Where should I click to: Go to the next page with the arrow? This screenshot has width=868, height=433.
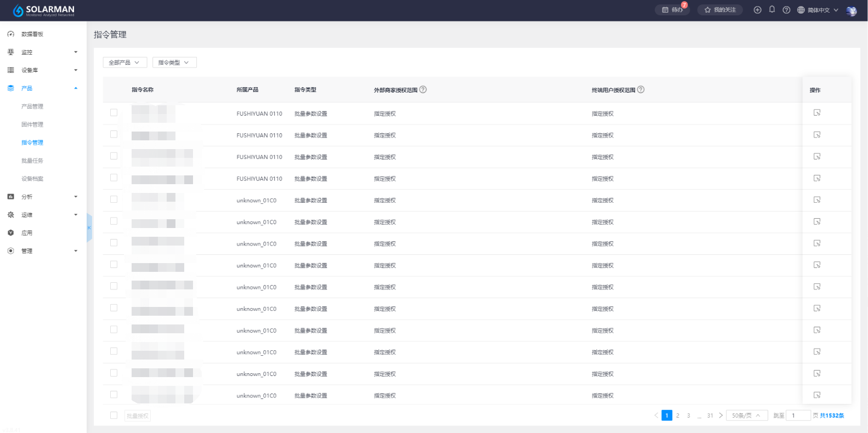point(721,415)
